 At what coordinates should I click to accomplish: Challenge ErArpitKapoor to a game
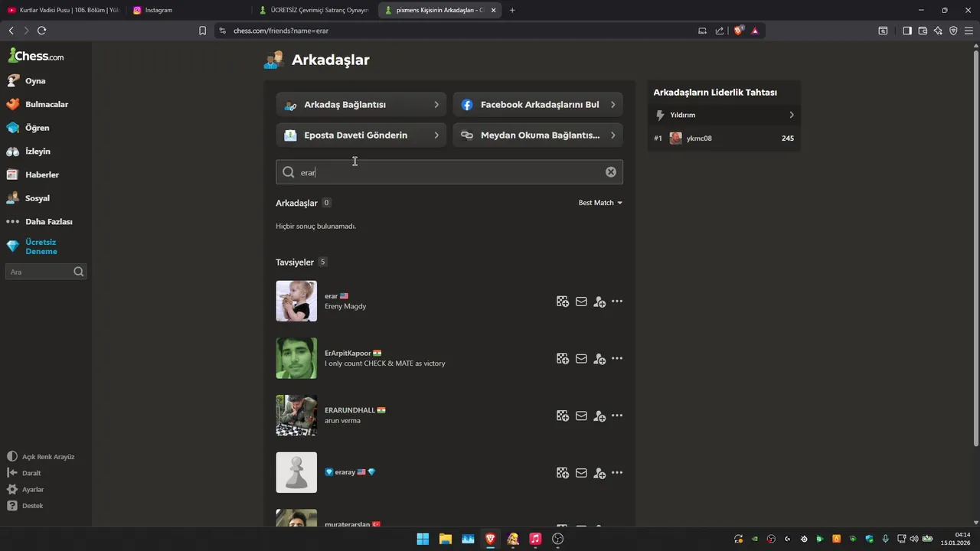point(563,359)
